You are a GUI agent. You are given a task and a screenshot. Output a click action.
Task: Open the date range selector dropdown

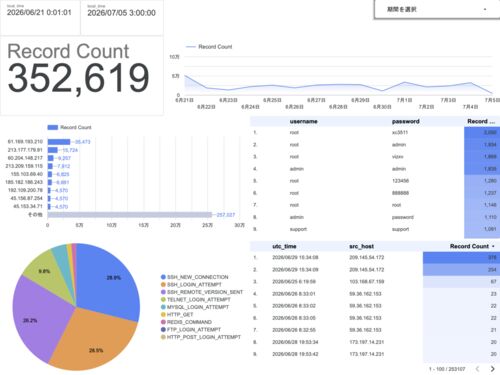click(437, 9)
